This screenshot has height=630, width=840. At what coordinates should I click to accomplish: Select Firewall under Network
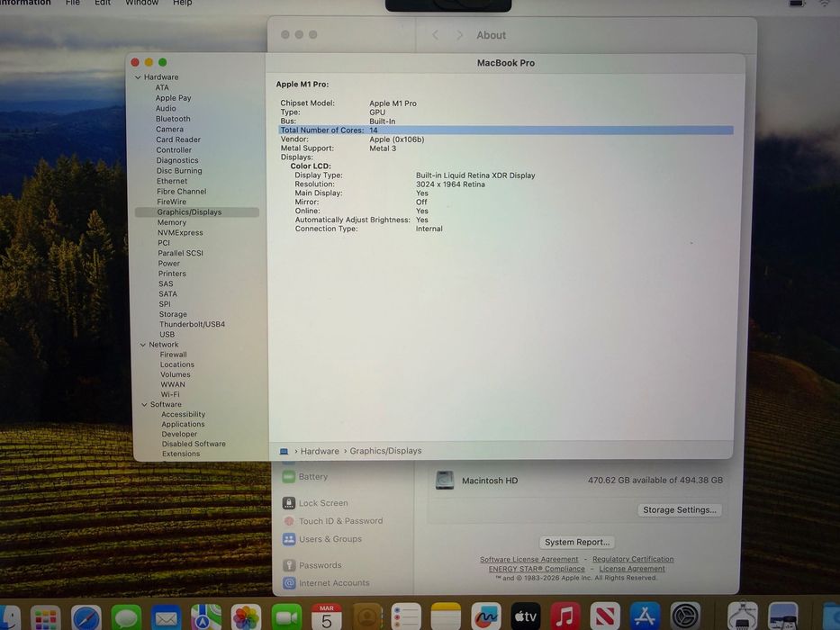click(173, 355)
